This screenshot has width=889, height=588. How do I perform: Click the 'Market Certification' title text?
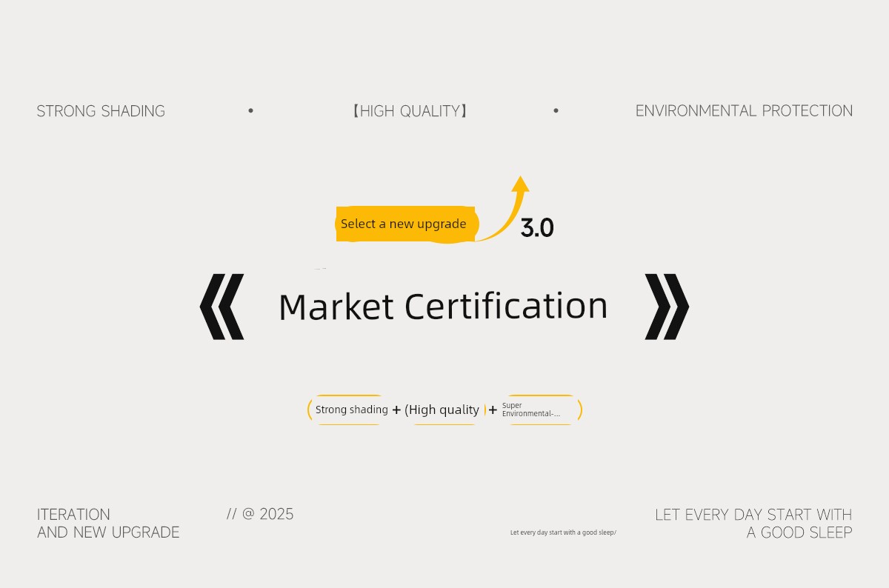pos(443,307)
